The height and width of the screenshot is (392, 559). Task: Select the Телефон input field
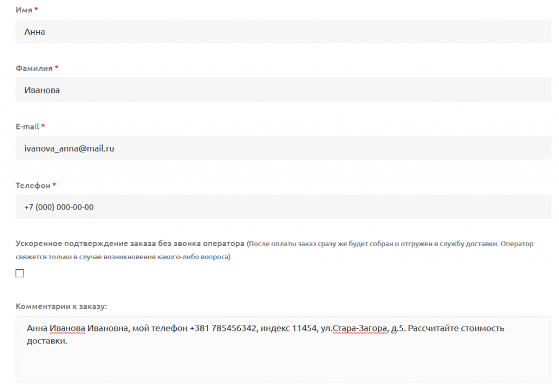[x=283, y=206]
